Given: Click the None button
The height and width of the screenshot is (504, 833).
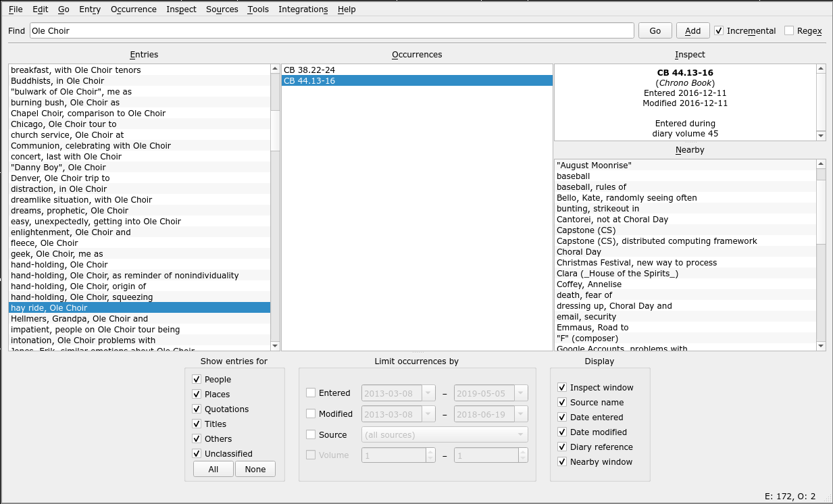Looking at the screenshot, I should [x=255, y=469].
